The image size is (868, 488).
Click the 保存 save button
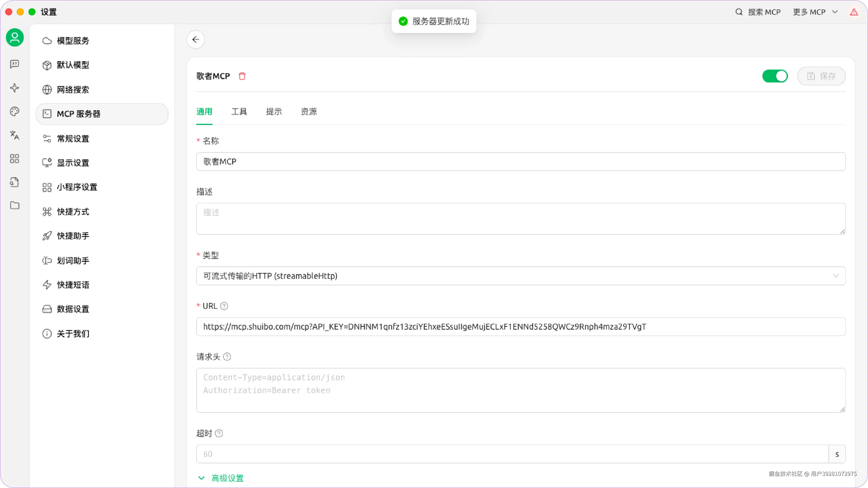click(821, 76)
